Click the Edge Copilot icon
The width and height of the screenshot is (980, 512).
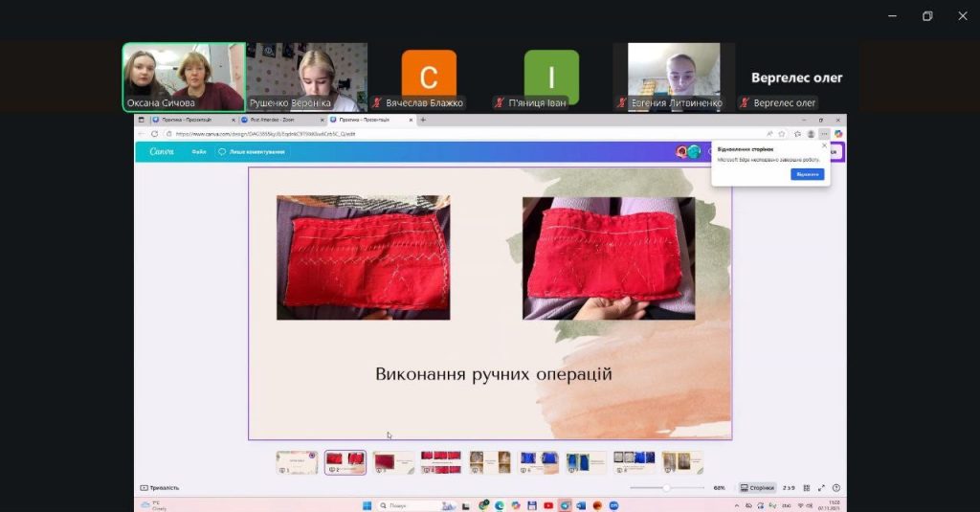[838, 134]
